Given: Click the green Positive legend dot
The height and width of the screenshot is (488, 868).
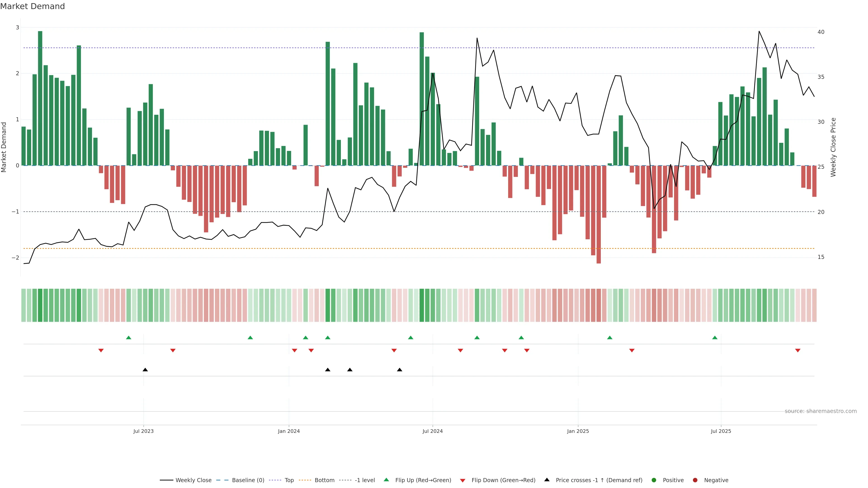Looking at the screenshot, I should pyautogui.click(x=654, y=480).
